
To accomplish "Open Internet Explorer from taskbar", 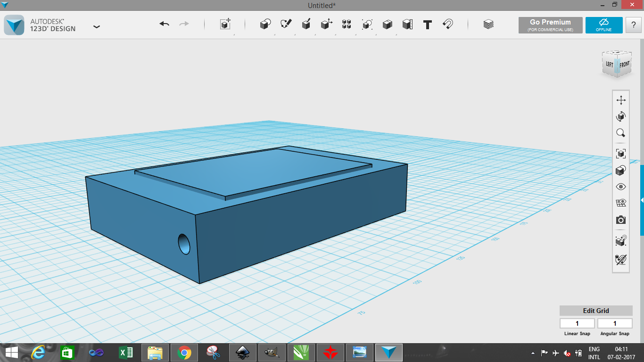I will (39, 353).
